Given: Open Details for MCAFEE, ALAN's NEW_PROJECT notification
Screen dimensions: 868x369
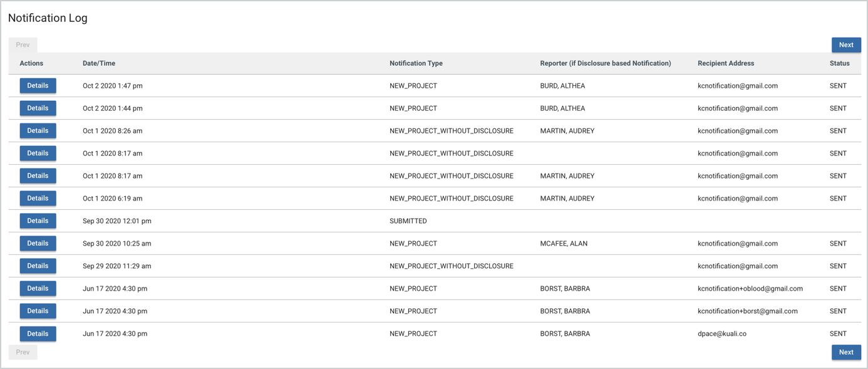Looking at the screenshot, I should pos(38,243).
